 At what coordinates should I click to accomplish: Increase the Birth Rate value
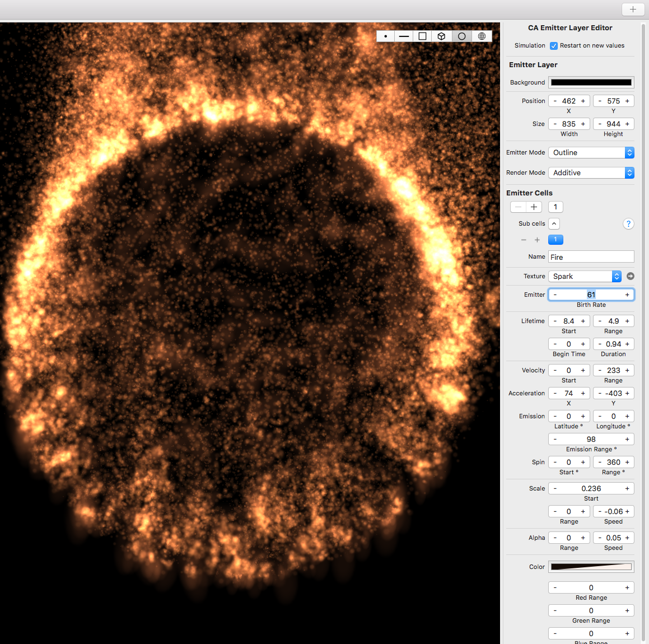point(627,295)
